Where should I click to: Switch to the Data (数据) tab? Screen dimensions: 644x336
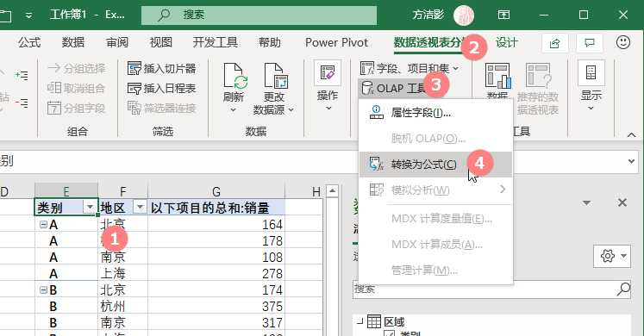coord(73,42)
